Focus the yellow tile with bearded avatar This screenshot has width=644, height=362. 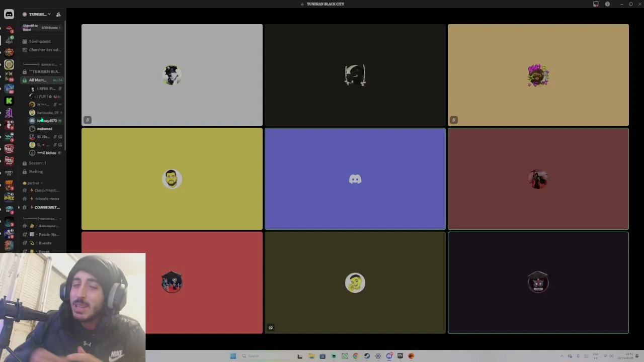[x=172, y=179]
